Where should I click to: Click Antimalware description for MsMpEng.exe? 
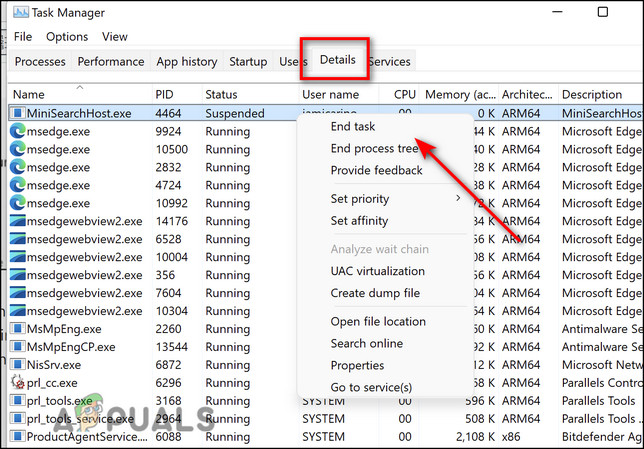(602, 329)
